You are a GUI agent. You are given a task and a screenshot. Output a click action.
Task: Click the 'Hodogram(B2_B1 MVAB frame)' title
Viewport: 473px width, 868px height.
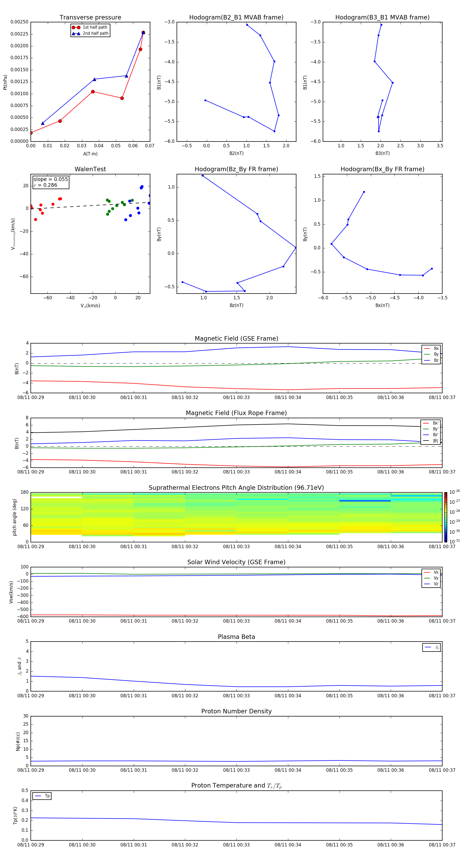(x=236, y=18)
